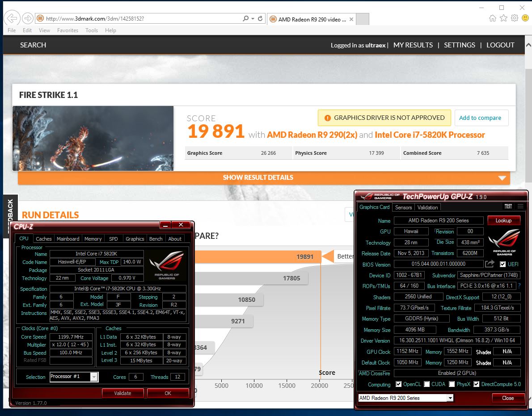532x416 pixels.
Task: Switch to GPU-Z Validation tab
Action: pyautogui.click(x=427, y=207)
